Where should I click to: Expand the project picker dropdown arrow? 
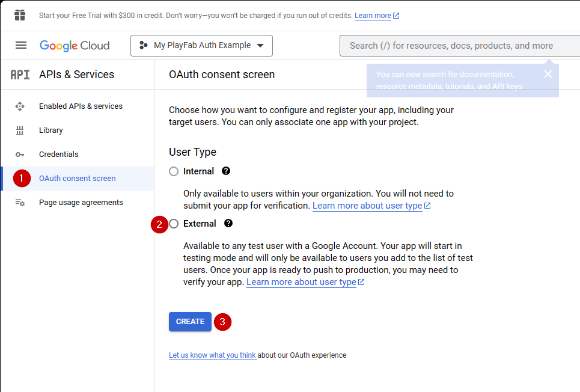[x=261, y=45]
